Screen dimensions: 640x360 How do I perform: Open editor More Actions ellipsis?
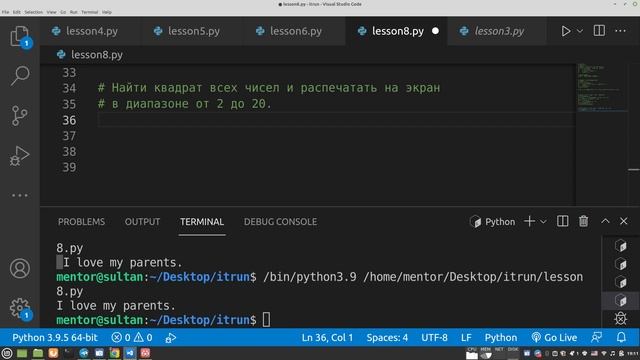point(620,31)
